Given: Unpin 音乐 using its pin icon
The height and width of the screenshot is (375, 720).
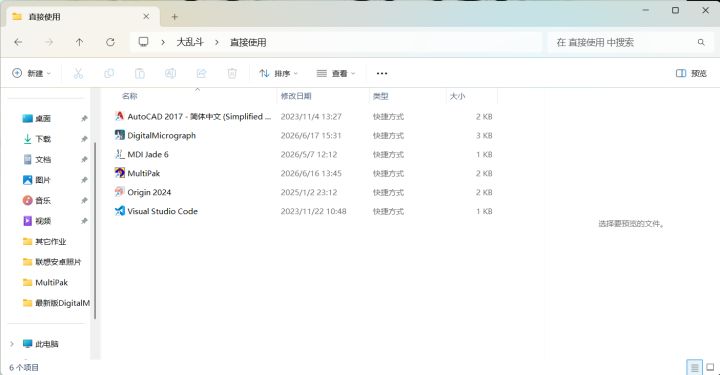Looking at the screenshot, I should click(84, 201).
